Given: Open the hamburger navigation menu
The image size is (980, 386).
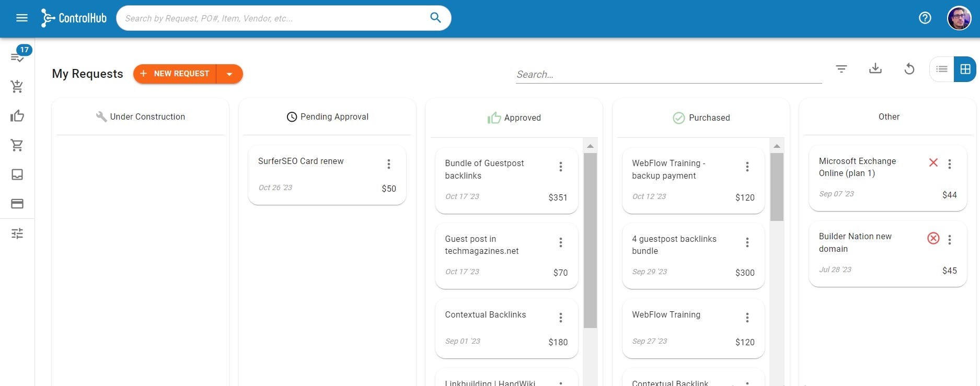Looking at the screenshot, I should pos(22,18).
